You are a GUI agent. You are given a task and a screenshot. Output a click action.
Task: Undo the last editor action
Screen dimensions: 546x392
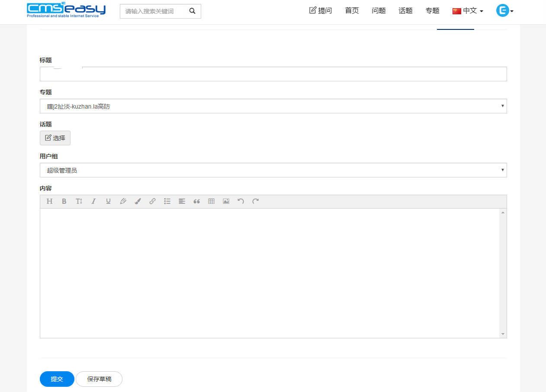pos(241,201)
